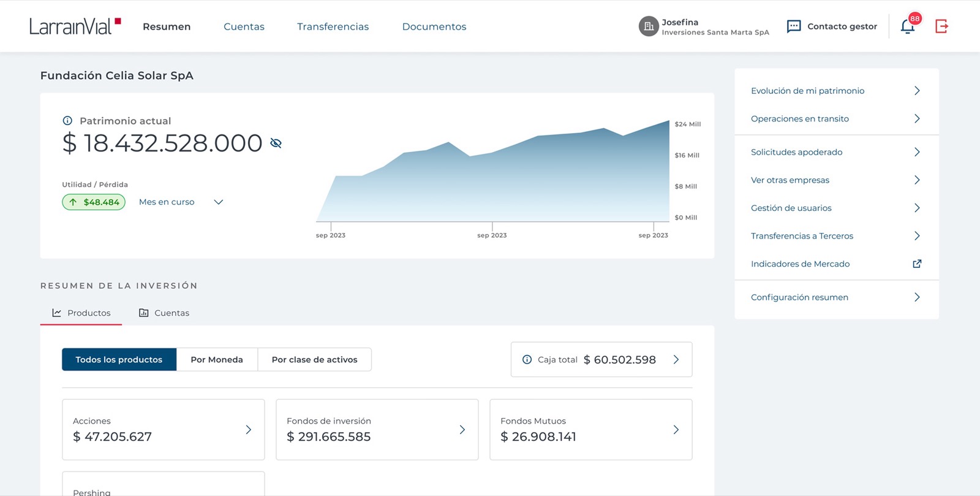This screenshot has width=980, height=496.
Task: Click info icon next to Caja total
Action: pyautogui.click(x=527, y=359)
